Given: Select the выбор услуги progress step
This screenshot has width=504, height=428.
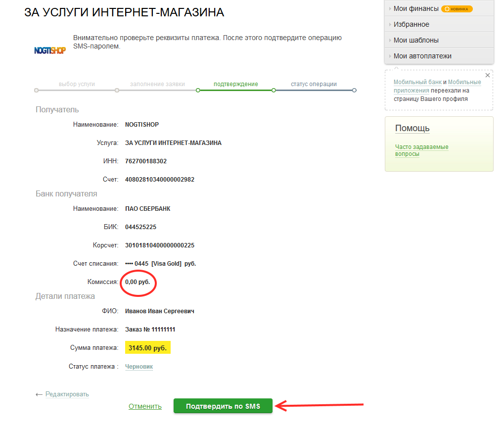Looking at the screenshot, I should 77,84.
